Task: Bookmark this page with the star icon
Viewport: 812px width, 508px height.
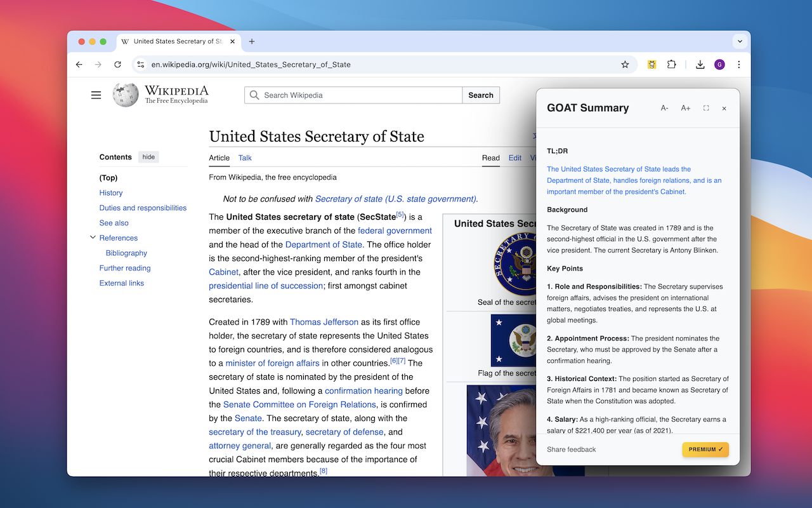Action: pyautogui.click(x=625, y=64)
